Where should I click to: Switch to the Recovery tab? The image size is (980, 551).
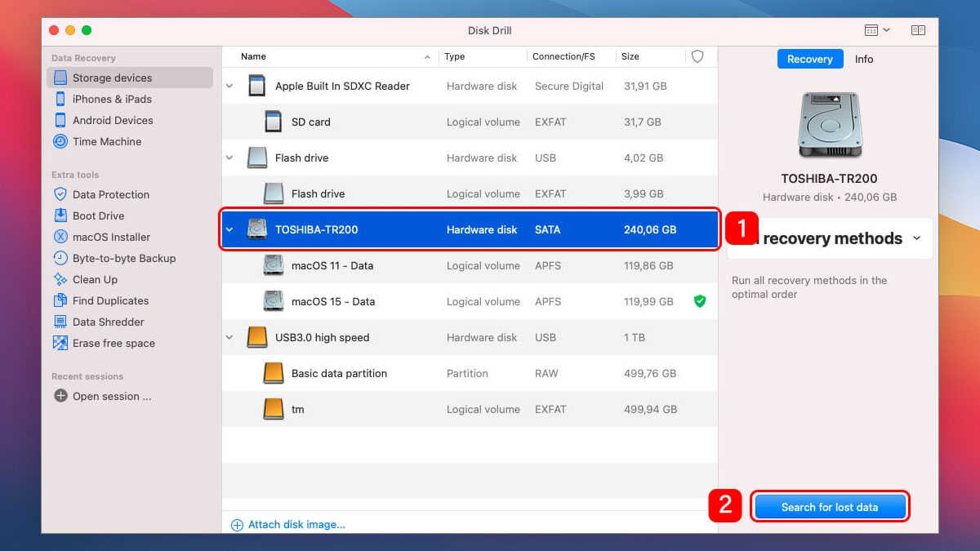tap(809, 59)
